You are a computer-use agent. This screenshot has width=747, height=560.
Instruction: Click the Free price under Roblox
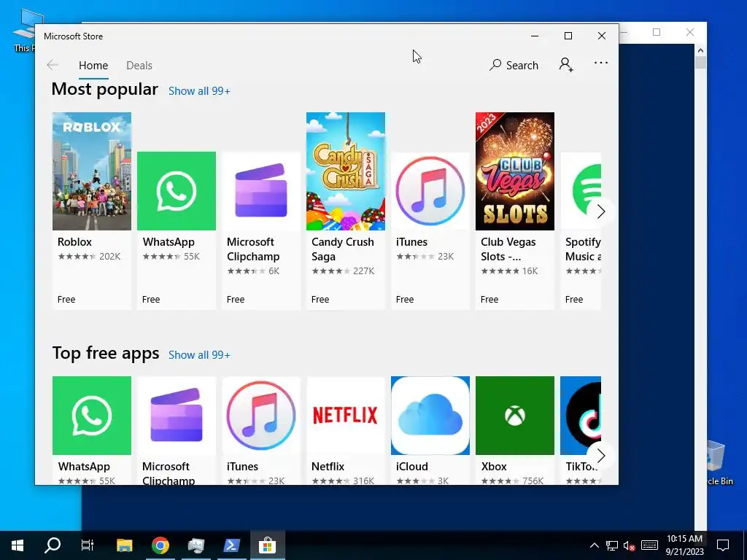[66, 300]
